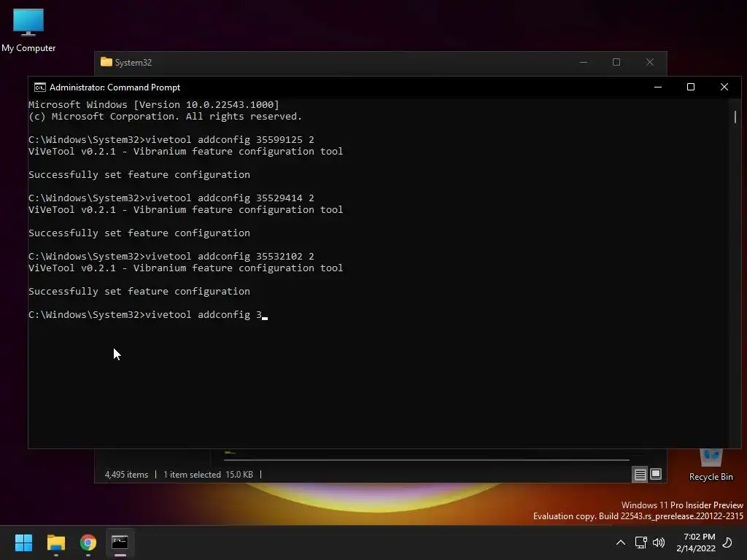This screenshot has height=560, width=747.
Task: Click the Command Prompt vertical scrollbar thumb
Action: pos(735,117)
